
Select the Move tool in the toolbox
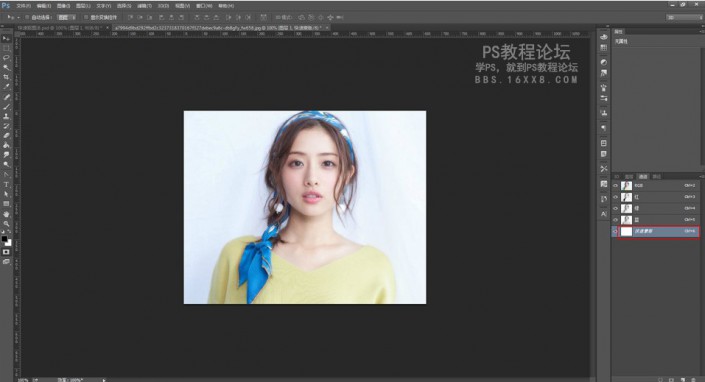click(6, 39)
